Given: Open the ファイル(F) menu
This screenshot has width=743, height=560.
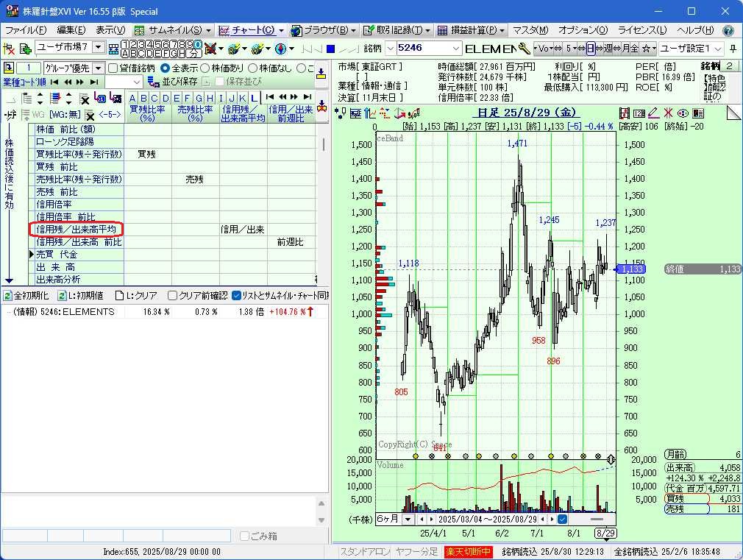Looking at the screenshot, I should (x=26, y=30).
